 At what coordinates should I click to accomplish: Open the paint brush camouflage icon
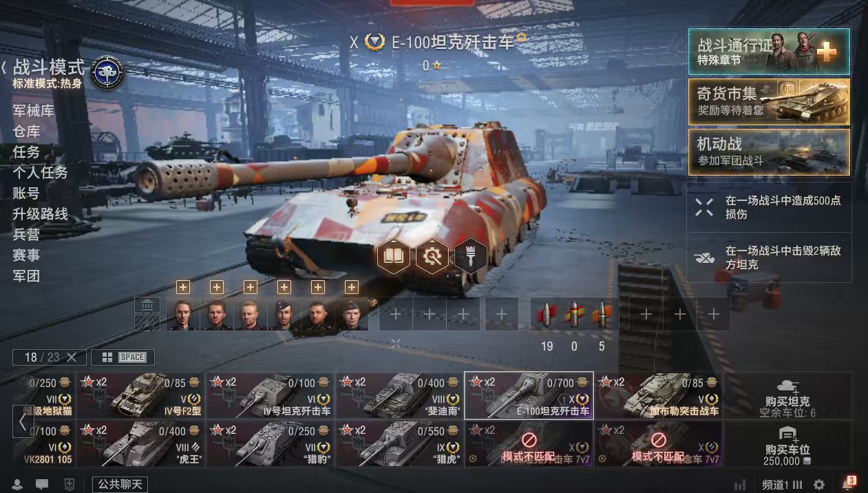coord(471,257)
